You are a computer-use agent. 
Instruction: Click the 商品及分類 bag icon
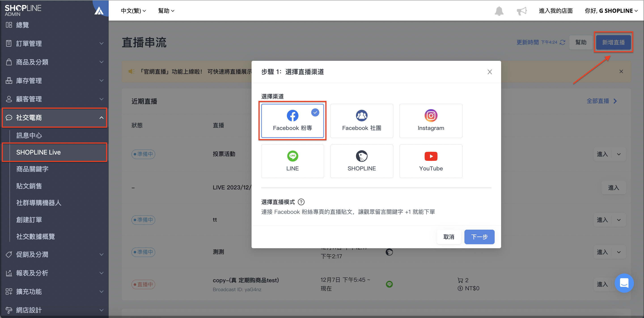9,62
